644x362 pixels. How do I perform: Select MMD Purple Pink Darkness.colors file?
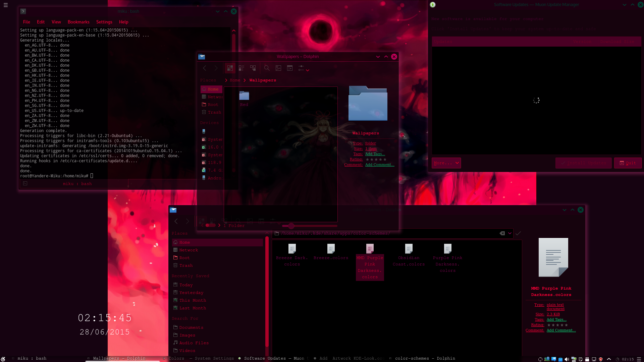point(370,262)
